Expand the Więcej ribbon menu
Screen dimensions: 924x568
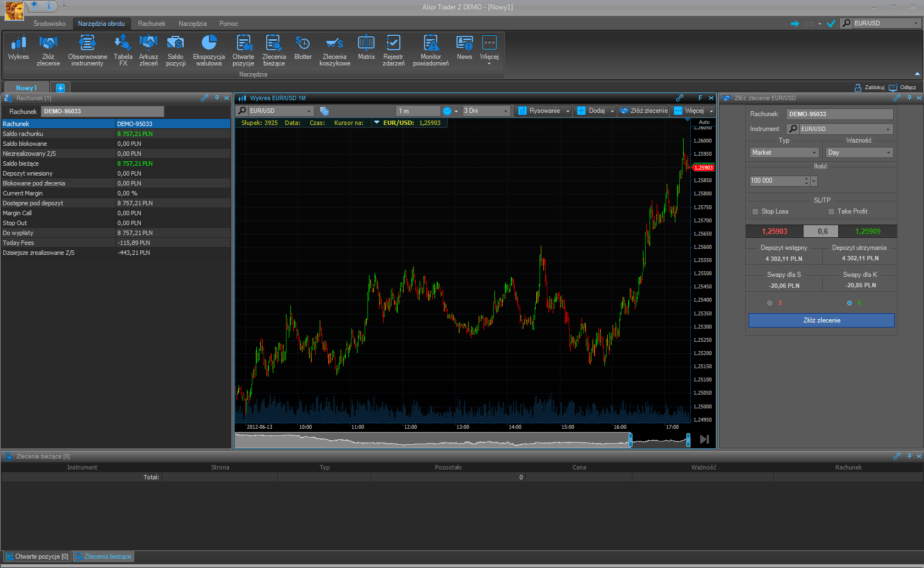click(489, 51)
